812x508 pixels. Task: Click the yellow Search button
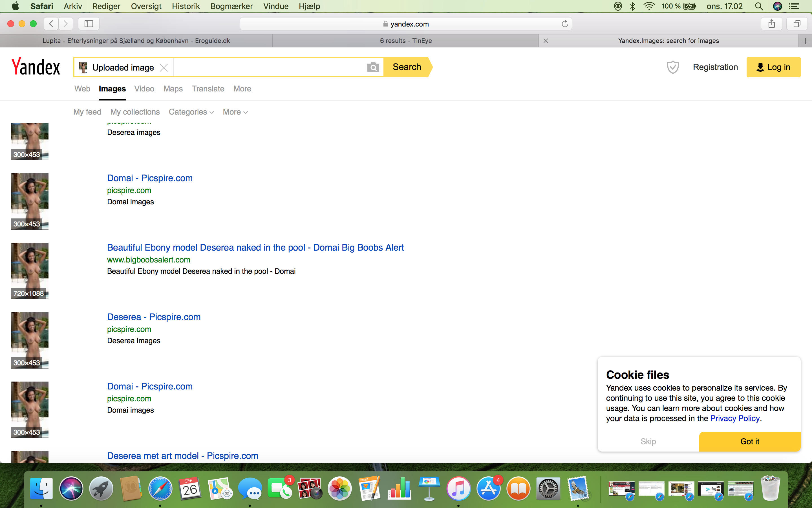pos(407,67)
